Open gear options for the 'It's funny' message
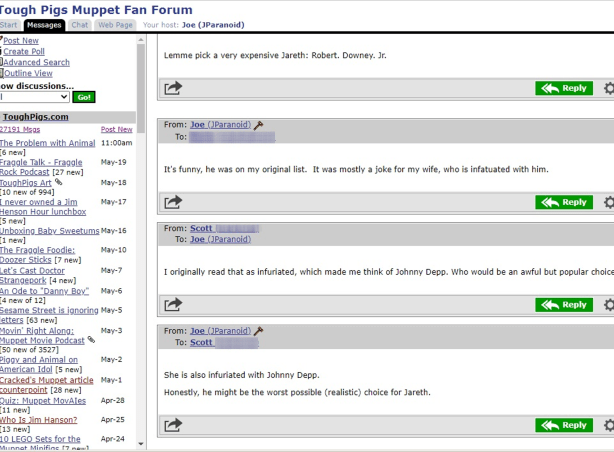Screen dimensions: 614x452 coord(609,203)
